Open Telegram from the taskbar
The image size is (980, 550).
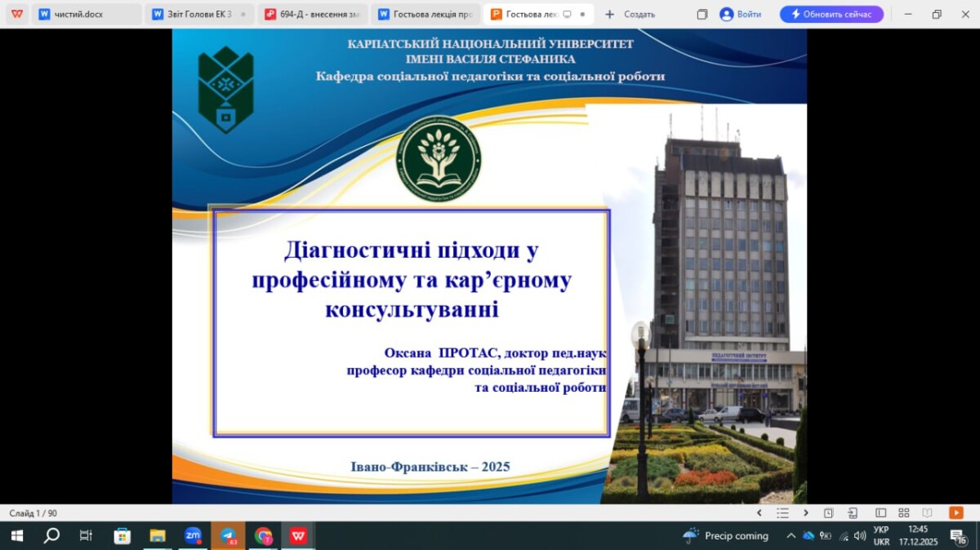point(229,536)
